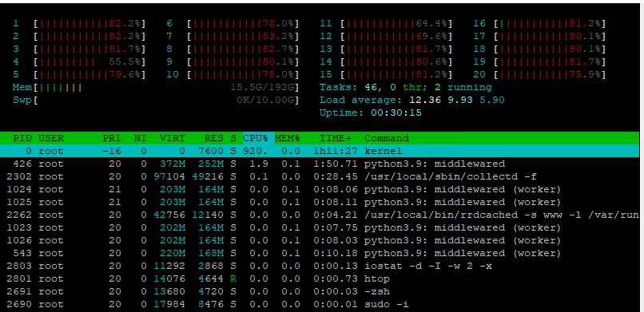Click the PID column header
Viewport: 644px width, 312px height.
tap(22, 138)
